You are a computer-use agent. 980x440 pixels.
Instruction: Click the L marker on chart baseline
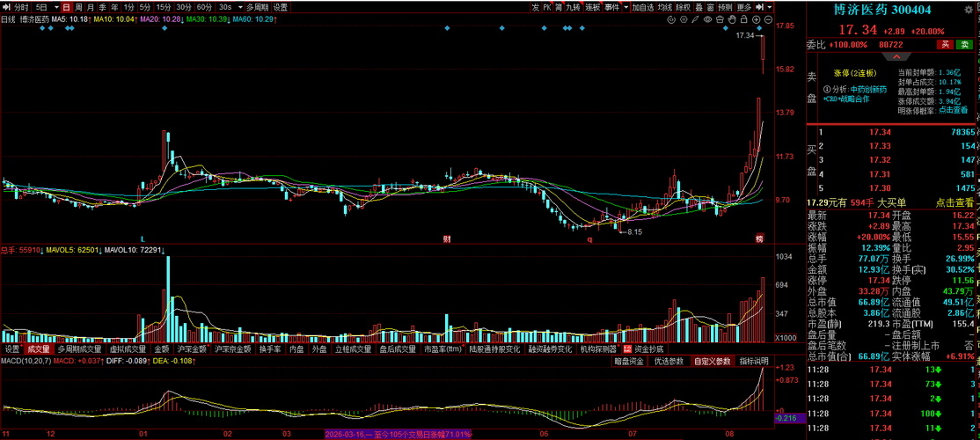click(x=143, y=238)
